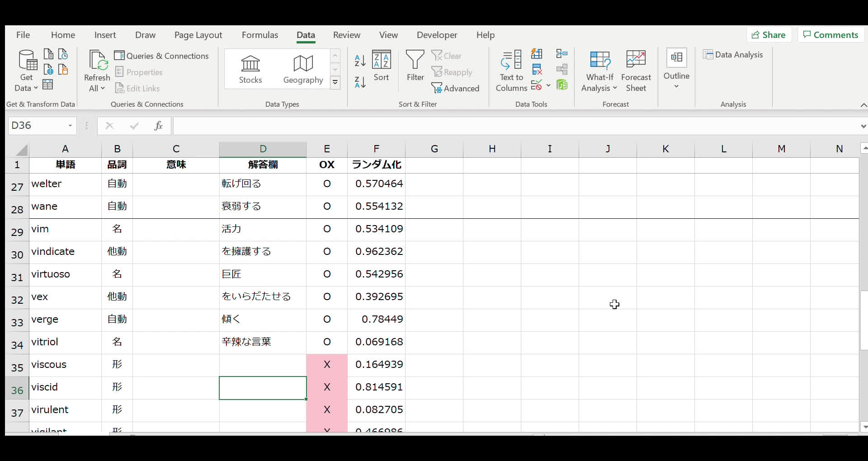Click the Sort Z to A icon
The width and height of the screenshot is (868, 461).
coord(360,82)
